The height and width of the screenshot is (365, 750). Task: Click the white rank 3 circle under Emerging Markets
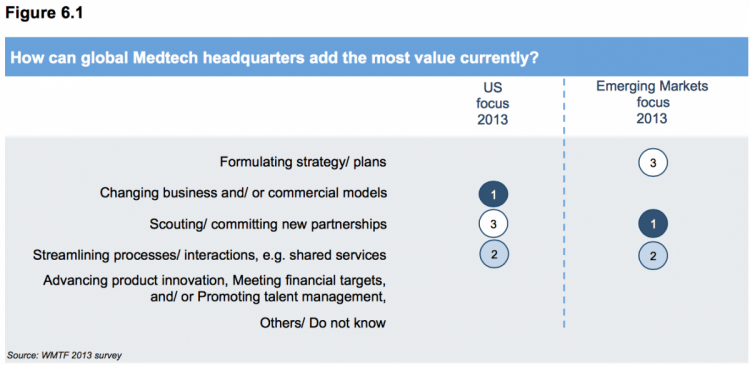pos(653,163)
